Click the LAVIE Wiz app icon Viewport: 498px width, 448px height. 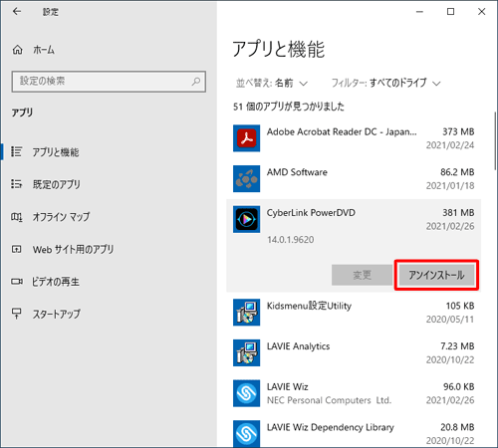coord(246,393)
